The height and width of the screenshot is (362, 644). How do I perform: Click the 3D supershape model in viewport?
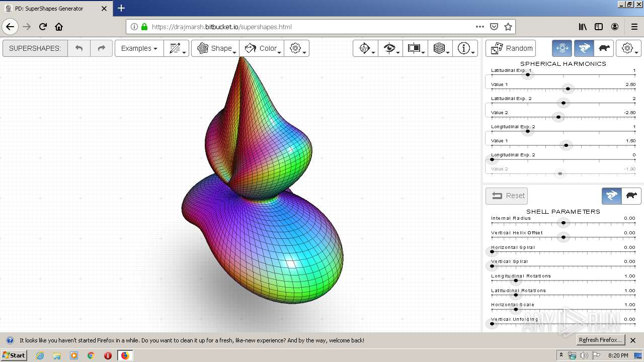[x=262, y=181]
